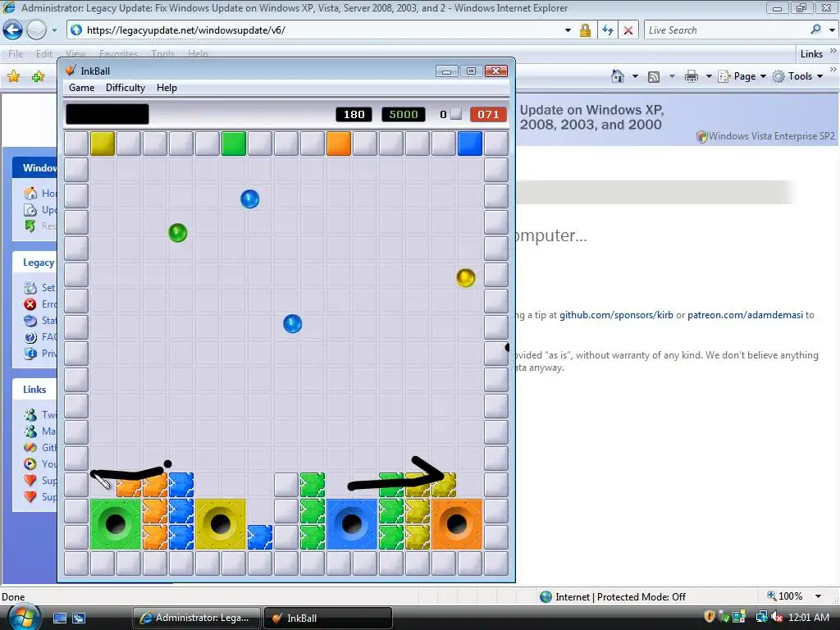Click the blue tile in top wall
Screen dimensions: 840x630
click(x=470, y=144)
